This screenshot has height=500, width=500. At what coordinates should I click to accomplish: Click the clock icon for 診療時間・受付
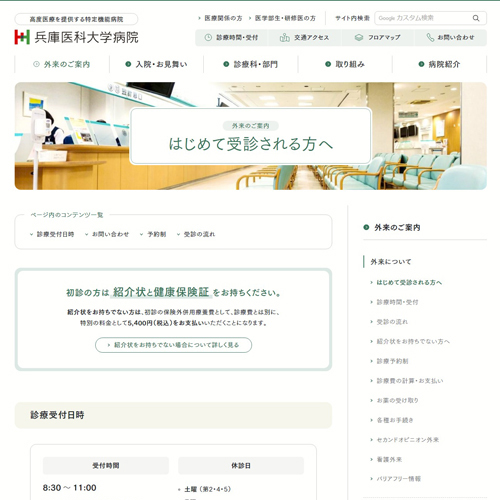pyautogui.click(x=208, y=37)
